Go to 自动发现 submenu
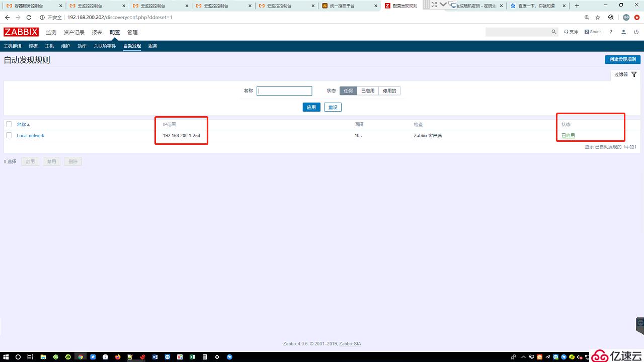The image size is (644, 362). (x=132, y=46)
